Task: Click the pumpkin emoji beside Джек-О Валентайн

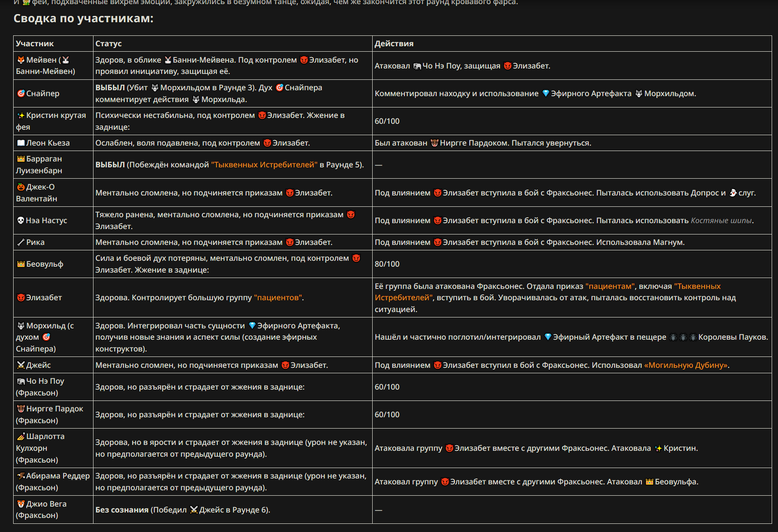Action: [21, 187]
